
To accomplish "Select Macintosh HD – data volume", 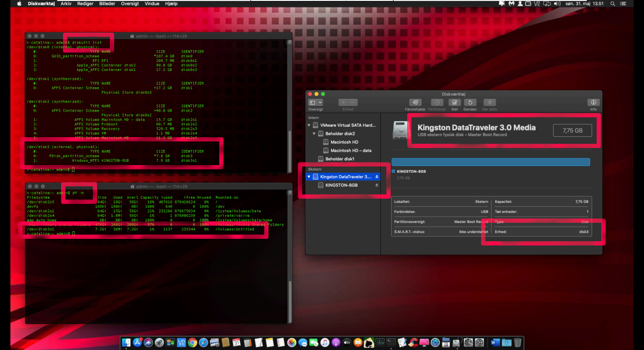I will (350, 151).
